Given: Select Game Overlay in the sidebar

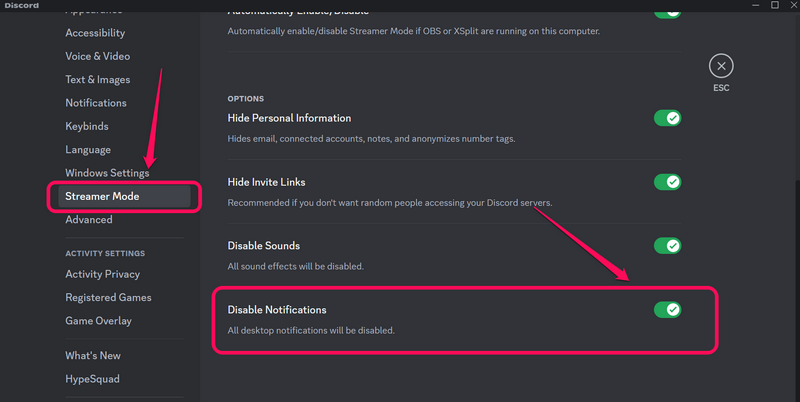Looking at the screenshot, I should pyautogui.click(x=98, y=321).
